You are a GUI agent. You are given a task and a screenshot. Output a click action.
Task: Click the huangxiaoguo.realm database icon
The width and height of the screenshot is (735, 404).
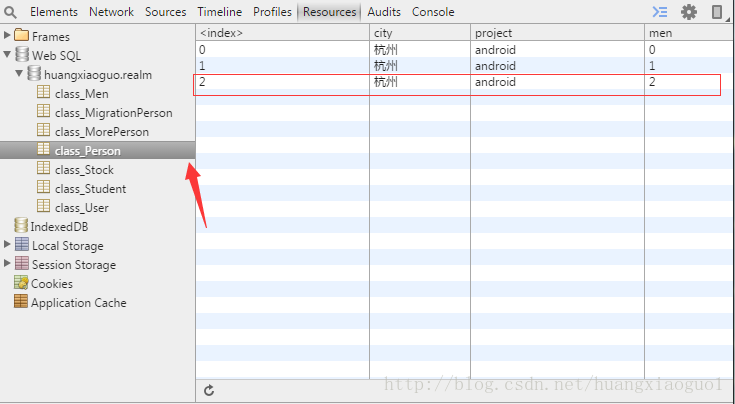(34, 74)
